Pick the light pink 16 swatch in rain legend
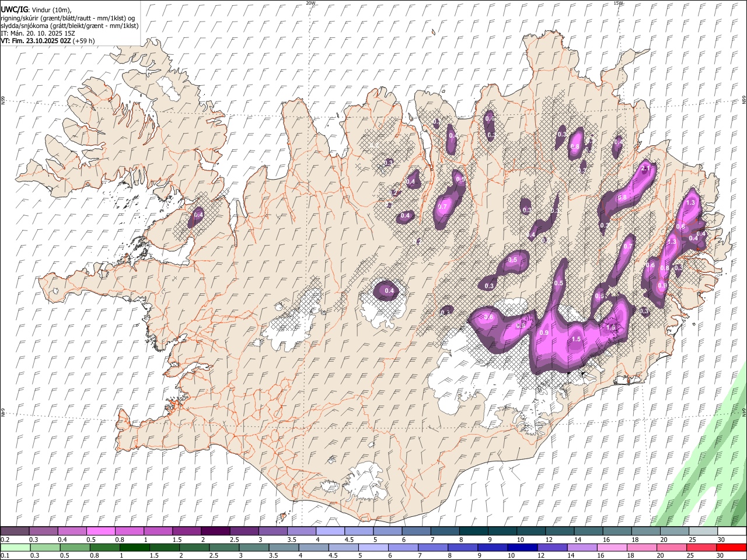Viewport: 747px width, 560px height. pos(612,547)
